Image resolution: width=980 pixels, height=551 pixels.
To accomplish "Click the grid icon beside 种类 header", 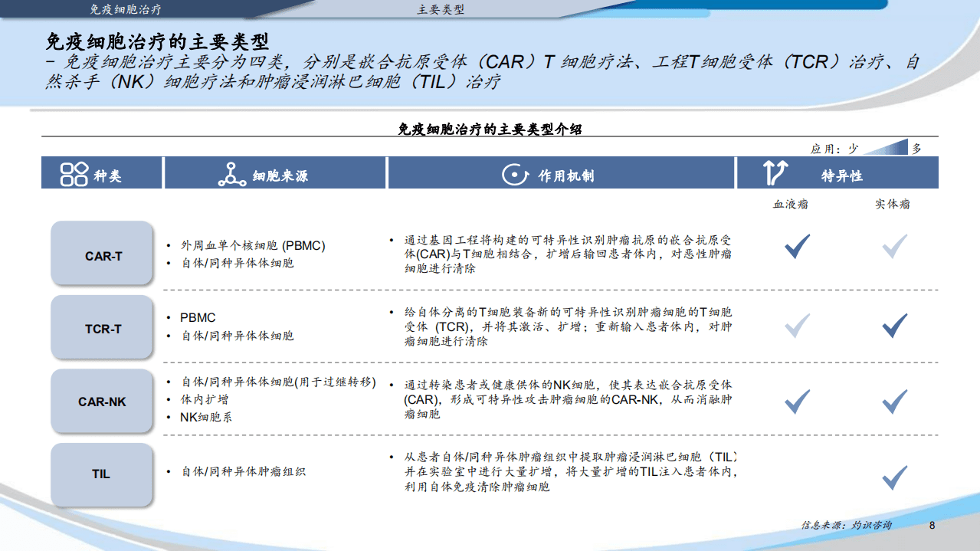I will [x=73, y=172].
